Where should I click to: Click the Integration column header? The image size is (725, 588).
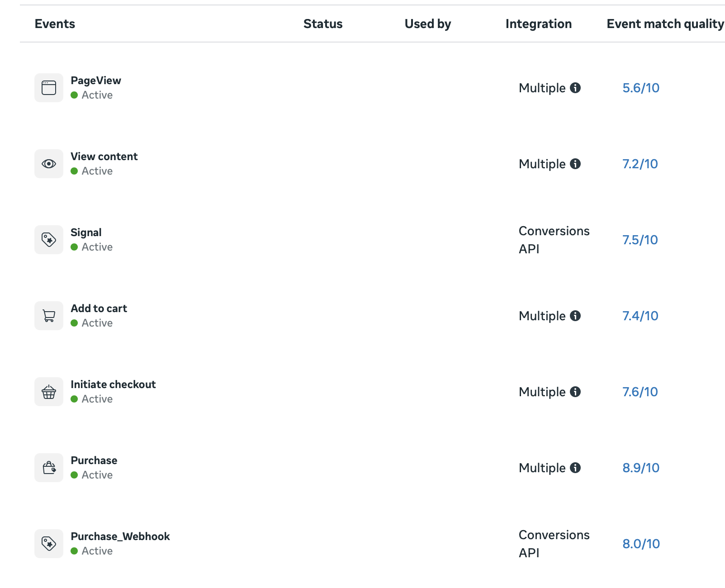click(x=539, y=24)
